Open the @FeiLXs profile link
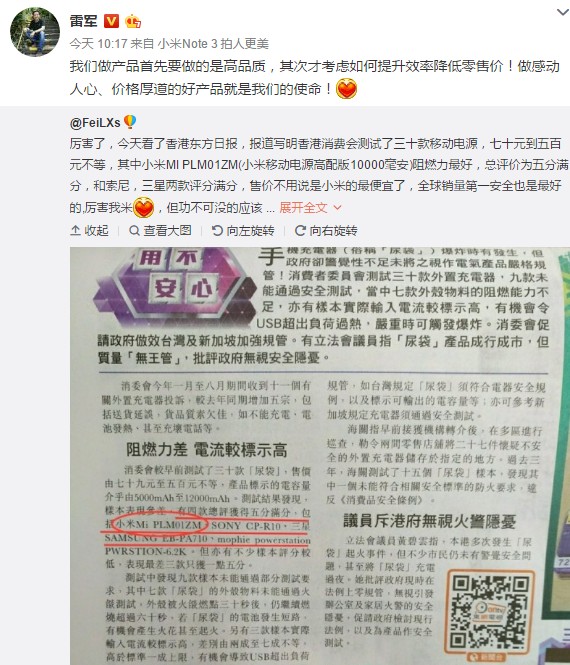 coord(95,123)
